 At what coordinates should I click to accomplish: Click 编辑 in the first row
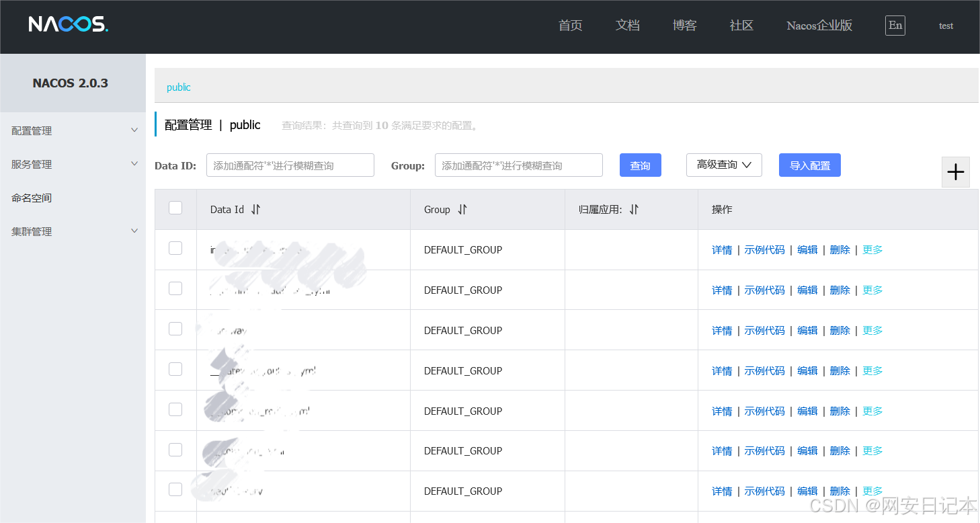click(x=807, y=250)
